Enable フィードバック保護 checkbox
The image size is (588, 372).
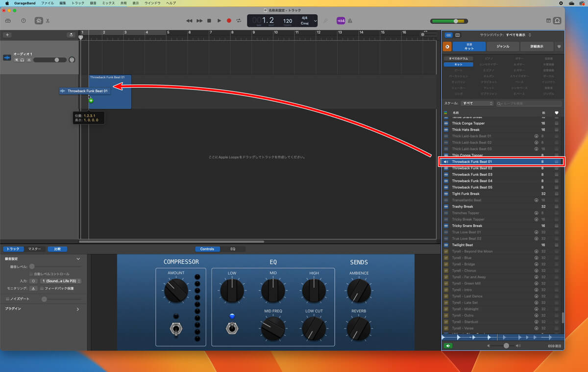42,288
